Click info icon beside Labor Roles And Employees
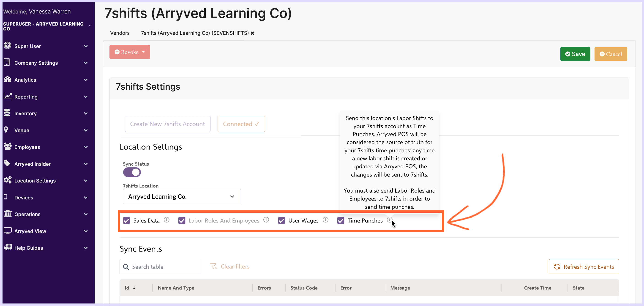The width and height of the screenshot is (644, 306). [x=266, y=220]
